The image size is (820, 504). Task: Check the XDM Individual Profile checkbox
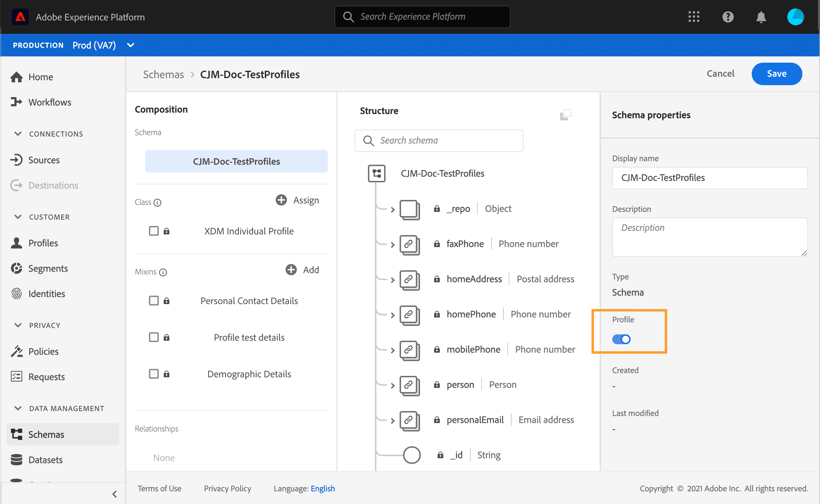(x=154, y=231)
